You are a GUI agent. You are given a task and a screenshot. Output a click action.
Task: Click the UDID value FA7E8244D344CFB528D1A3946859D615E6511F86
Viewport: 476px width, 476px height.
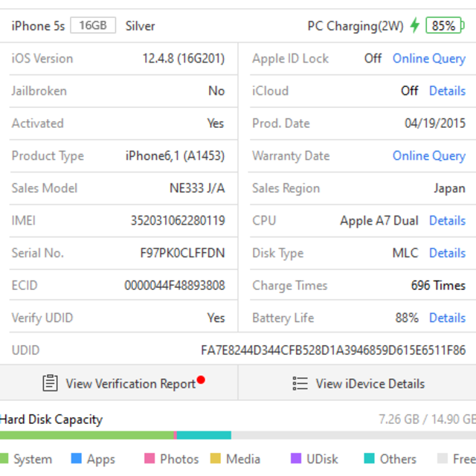(x=333, y=350)
